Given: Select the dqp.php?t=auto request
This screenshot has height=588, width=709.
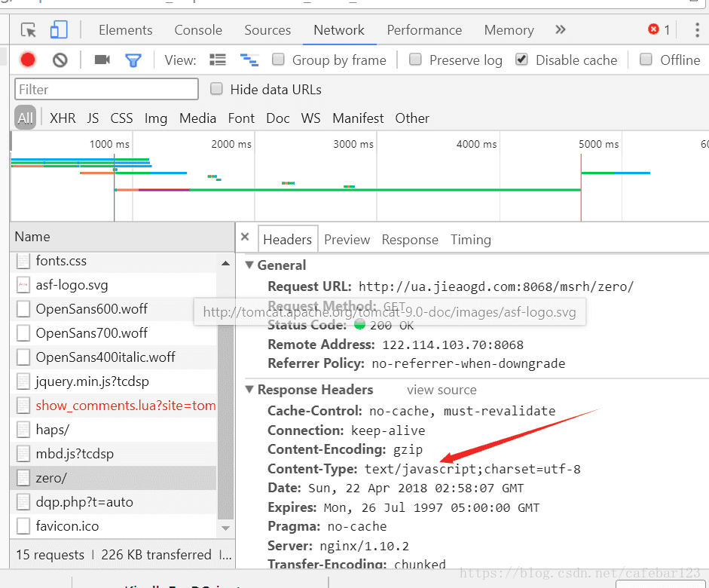Looking at the screenshot, I should click(113, 502).
